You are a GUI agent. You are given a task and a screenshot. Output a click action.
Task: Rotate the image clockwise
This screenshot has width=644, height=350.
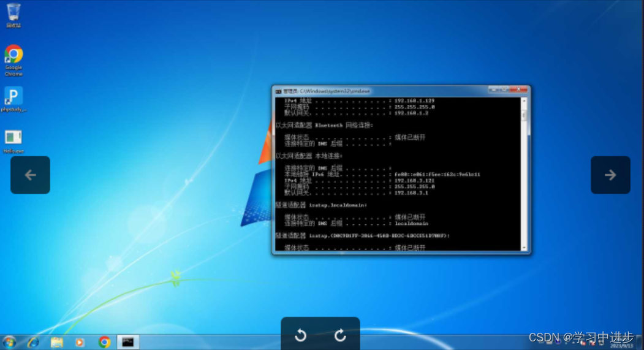point(340,335)
